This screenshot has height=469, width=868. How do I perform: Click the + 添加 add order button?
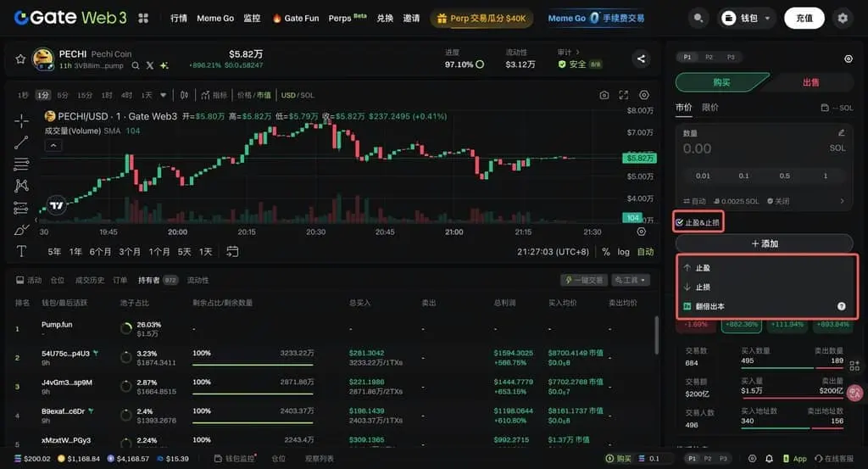click(764, 243)
